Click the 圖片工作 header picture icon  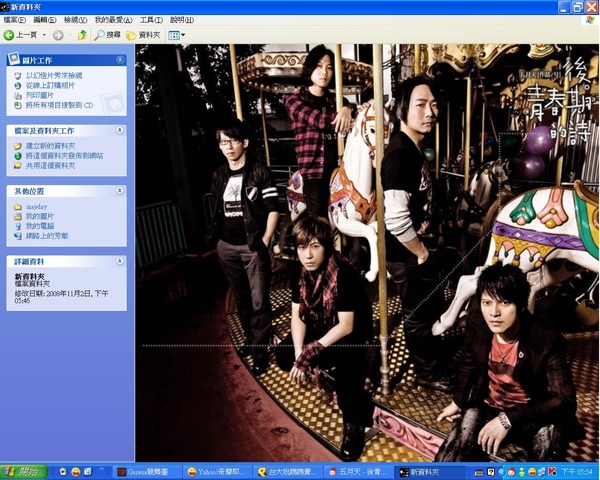click(x=13, y=58)
